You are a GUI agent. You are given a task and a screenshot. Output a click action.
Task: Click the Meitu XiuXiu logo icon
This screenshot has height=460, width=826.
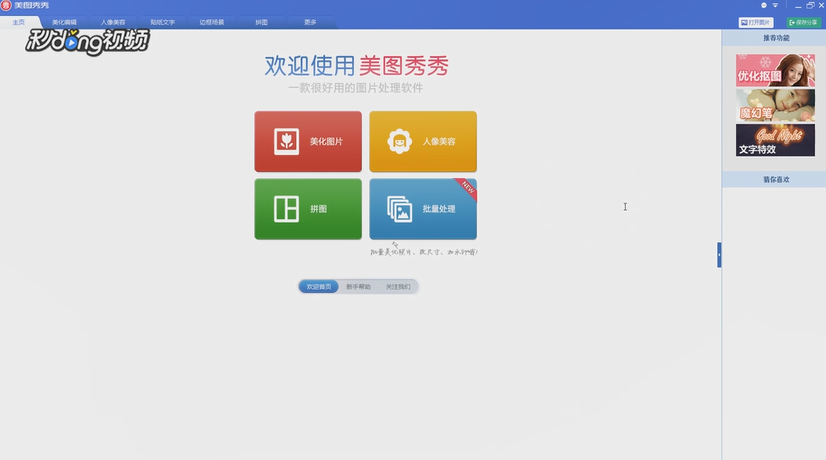click(6, 5)
